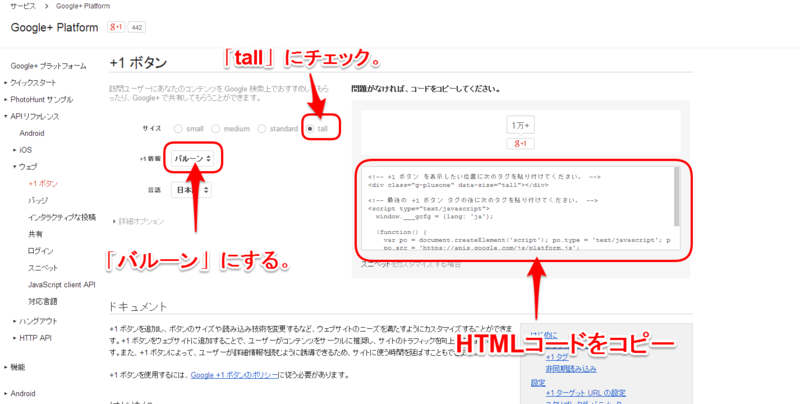The width and height of the screenshot is (800, 404).
Task: Expand iOS sidebar node
Action: (22, 150)
